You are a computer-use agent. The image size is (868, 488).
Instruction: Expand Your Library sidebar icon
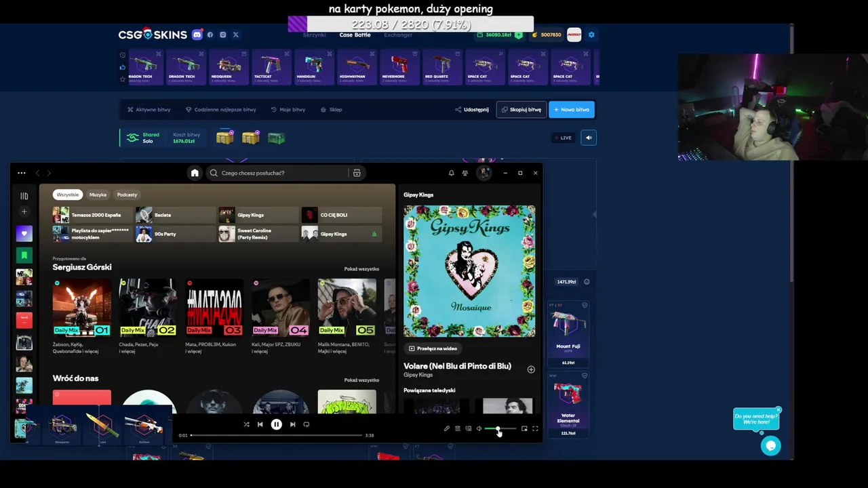tap(24, 196)
